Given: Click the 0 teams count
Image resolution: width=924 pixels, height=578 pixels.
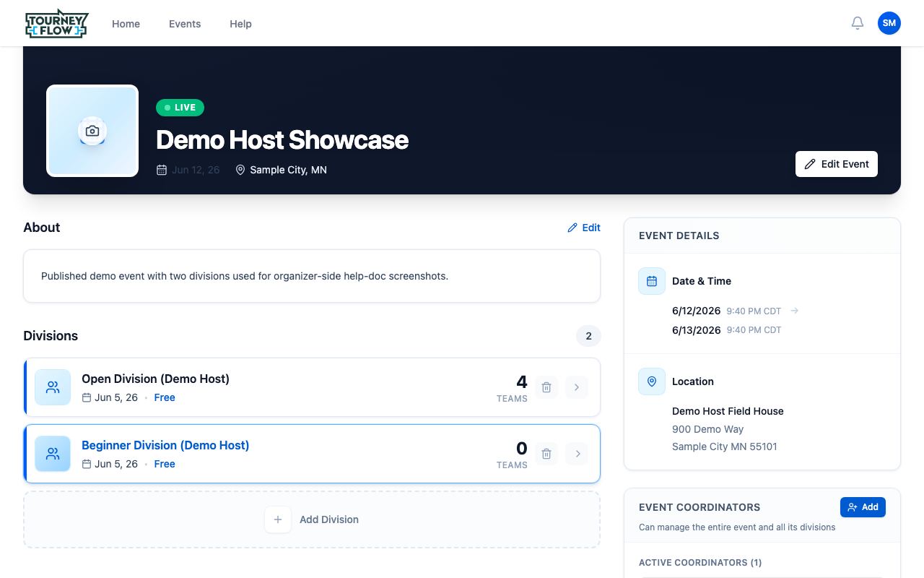Looking at the screenshot, I should coord(522,449).
